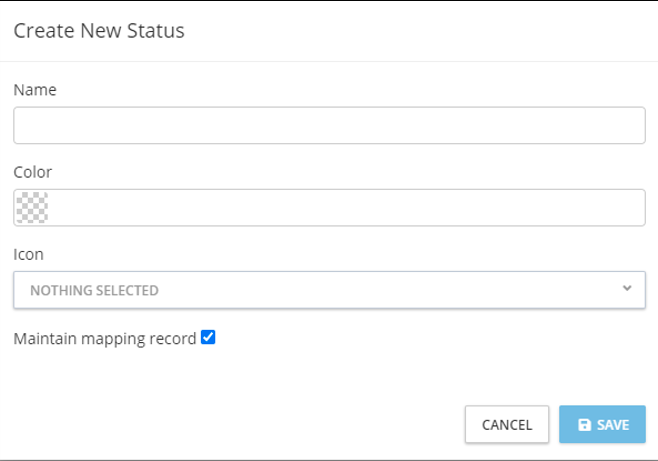Open the Icon dropdown showing Nothing Selected
The image size is (658, 461).
point(329,290)
